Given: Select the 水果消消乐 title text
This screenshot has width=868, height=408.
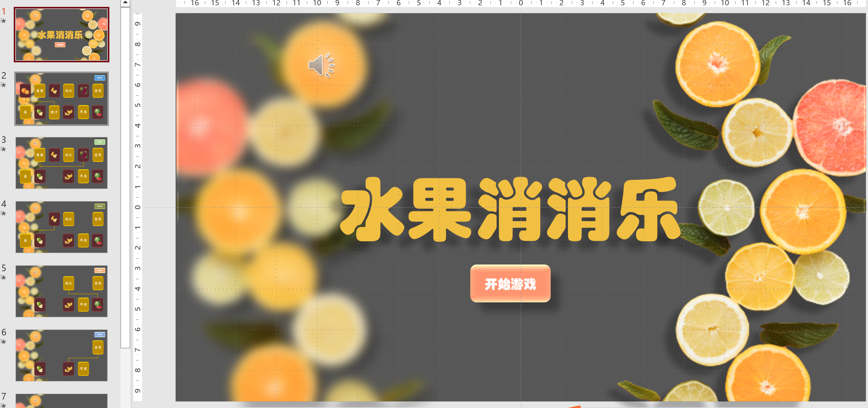Looking at the screenshot, I should 510,210.
